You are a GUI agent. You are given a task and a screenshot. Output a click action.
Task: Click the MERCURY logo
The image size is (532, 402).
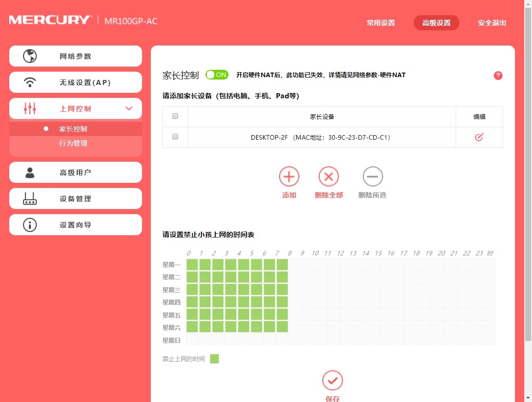pos(50,20)
